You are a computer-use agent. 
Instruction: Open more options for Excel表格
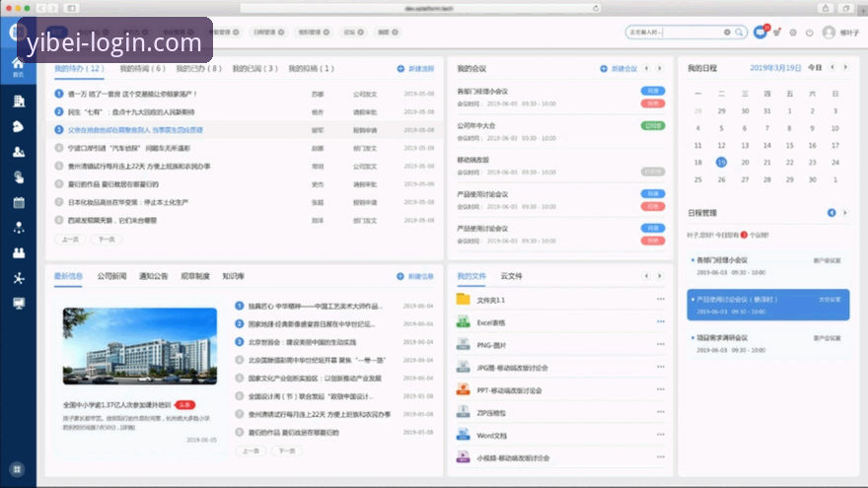coord(661,321)
